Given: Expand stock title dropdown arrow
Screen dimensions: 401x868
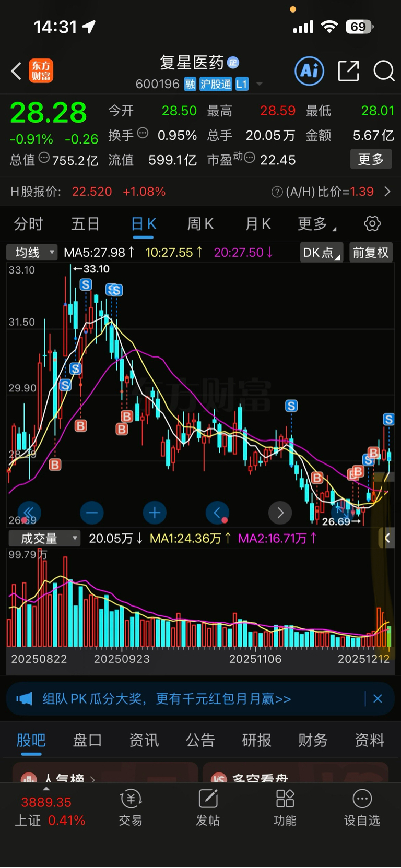Looking at the screenshot, I should pyautogui.click(x=260, y=84).
